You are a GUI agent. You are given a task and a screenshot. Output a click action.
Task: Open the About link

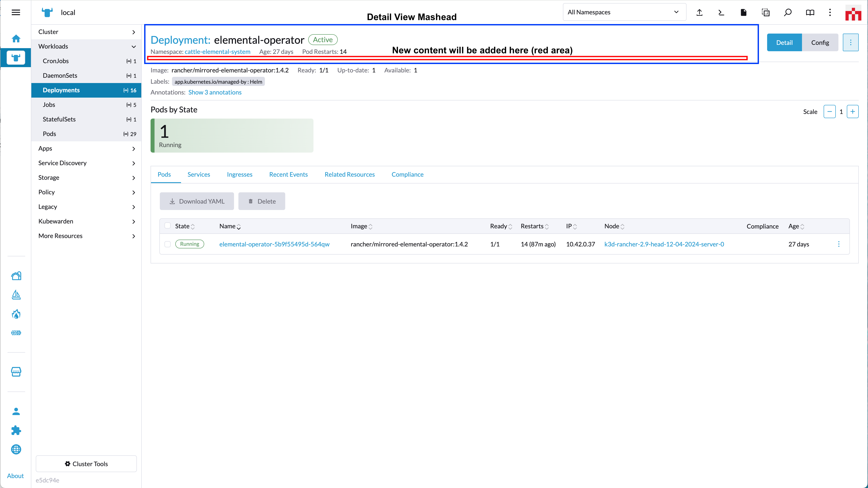click(x=15, y=476)
